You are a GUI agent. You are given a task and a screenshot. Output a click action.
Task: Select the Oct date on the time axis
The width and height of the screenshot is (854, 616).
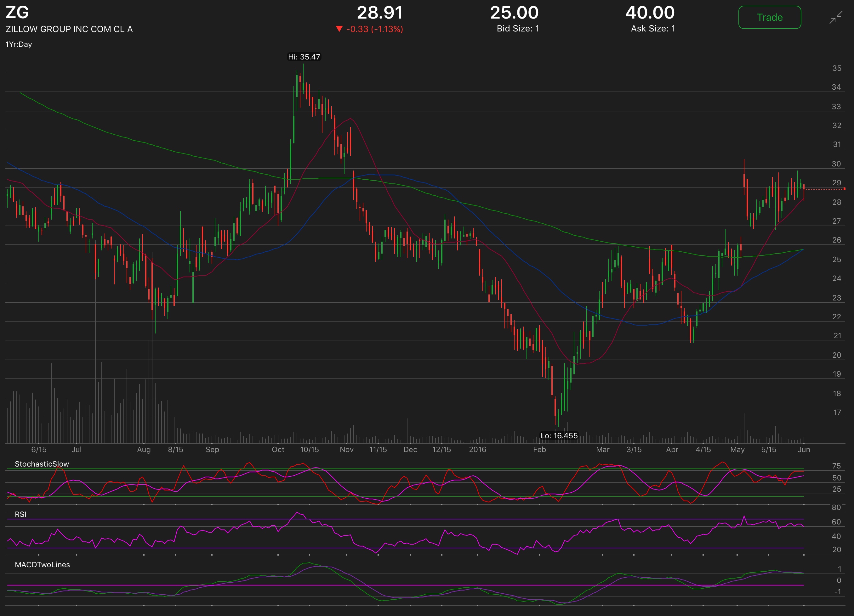[x=278, y=449]
